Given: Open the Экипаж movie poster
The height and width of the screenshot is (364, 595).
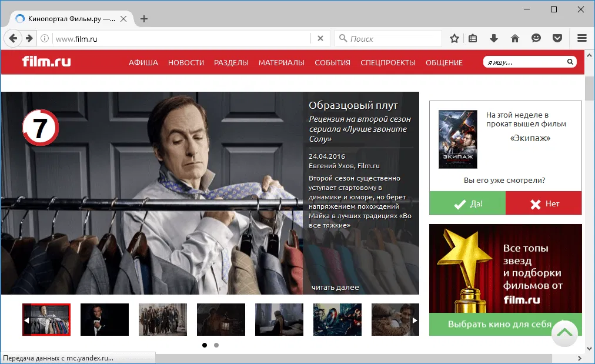Looking at the screenshot, I should point(457,139).
